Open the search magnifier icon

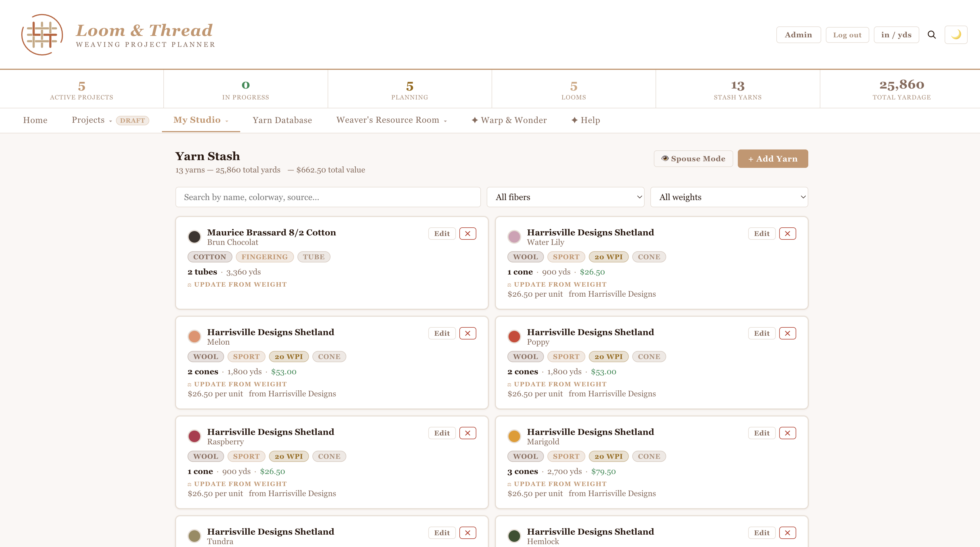click(932, 35)
